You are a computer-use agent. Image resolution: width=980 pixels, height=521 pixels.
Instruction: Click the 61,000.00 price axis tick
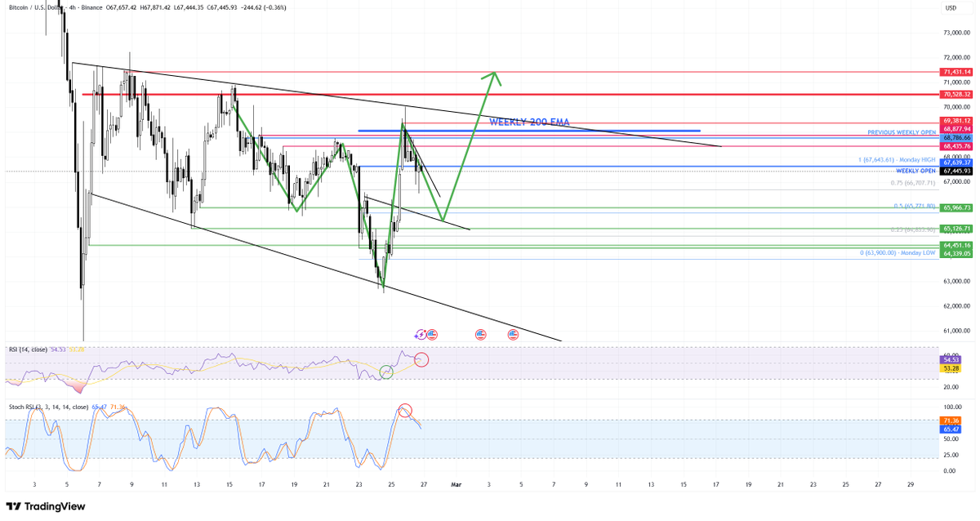click(x=956, y=331)
